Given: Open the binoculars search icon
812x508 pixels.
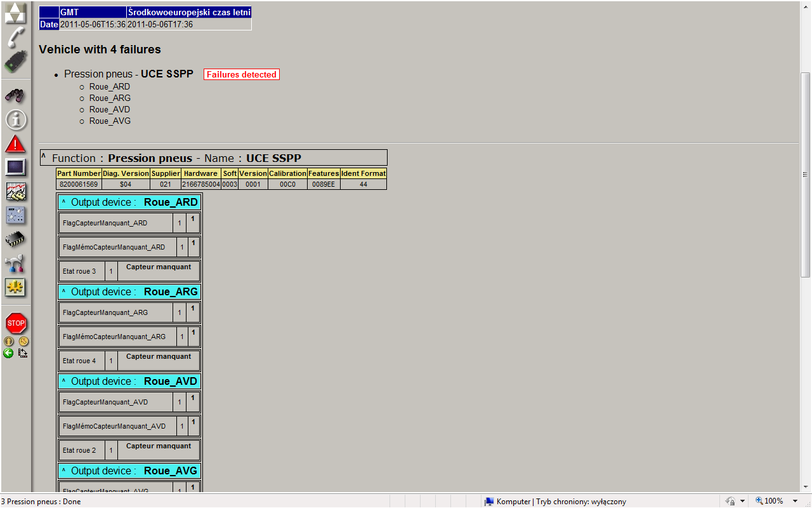Looking at the screenshot, I should tap(15, 95).
